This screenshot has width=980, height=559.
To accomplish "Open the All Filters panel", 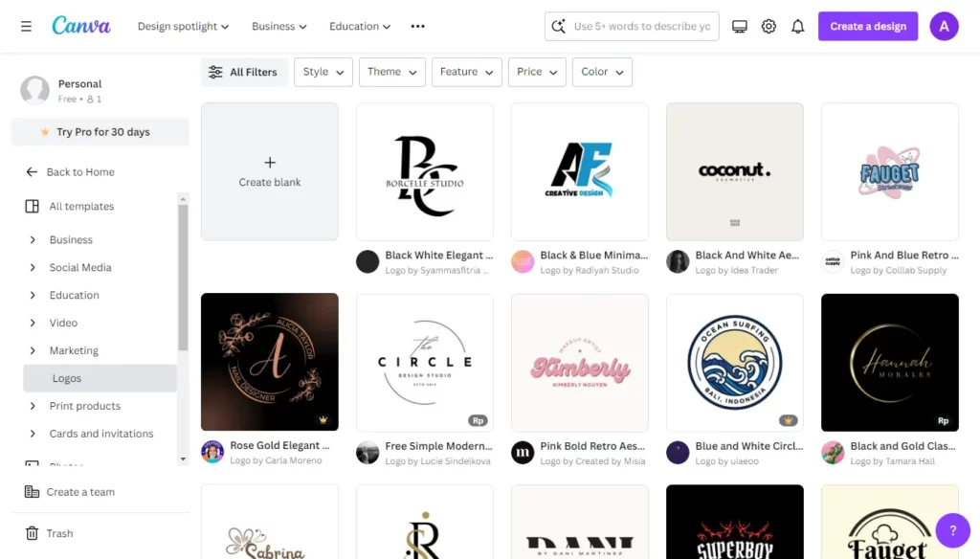I will coord(244,72).
